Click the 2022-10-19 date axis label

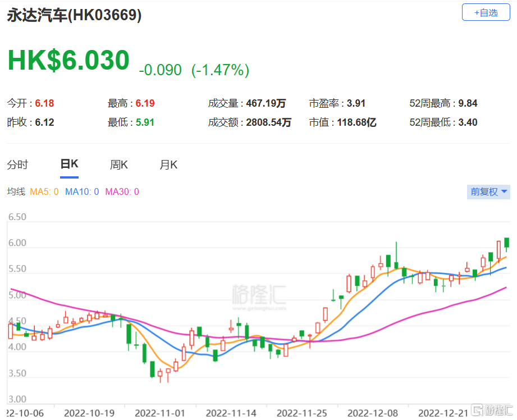tap(89, 413)
